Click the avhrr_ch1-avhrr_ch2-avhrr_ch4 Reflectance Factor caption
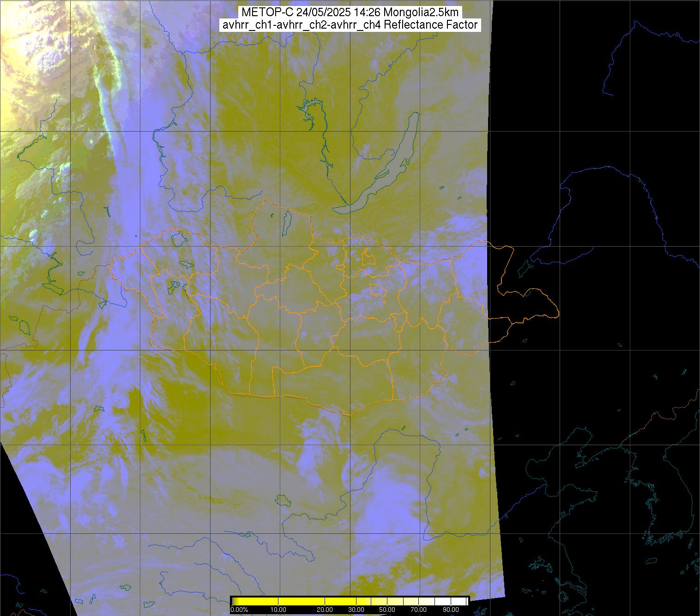Viewport: 700px width, 616px height. pyautogui.click(x=350, y=25)
